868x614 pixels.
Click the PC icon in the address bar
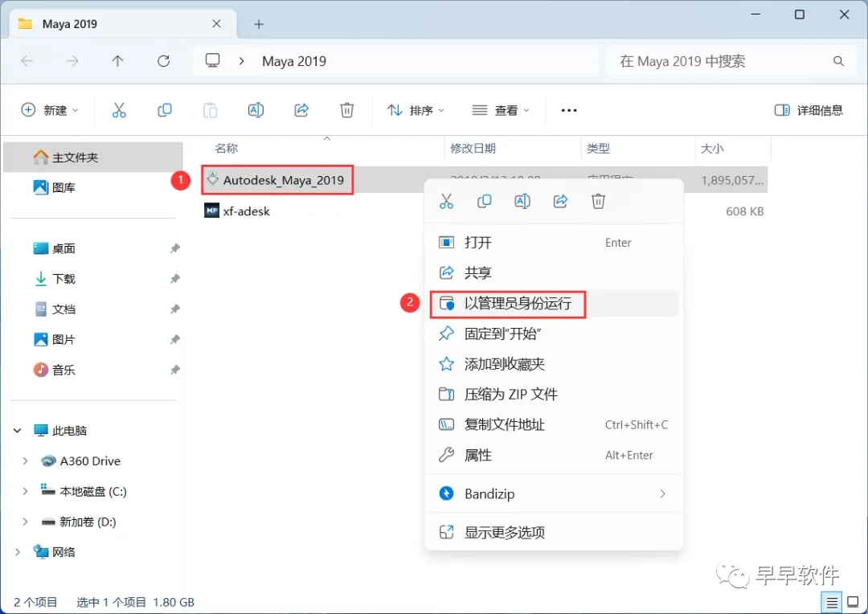[x=212, y=60]
